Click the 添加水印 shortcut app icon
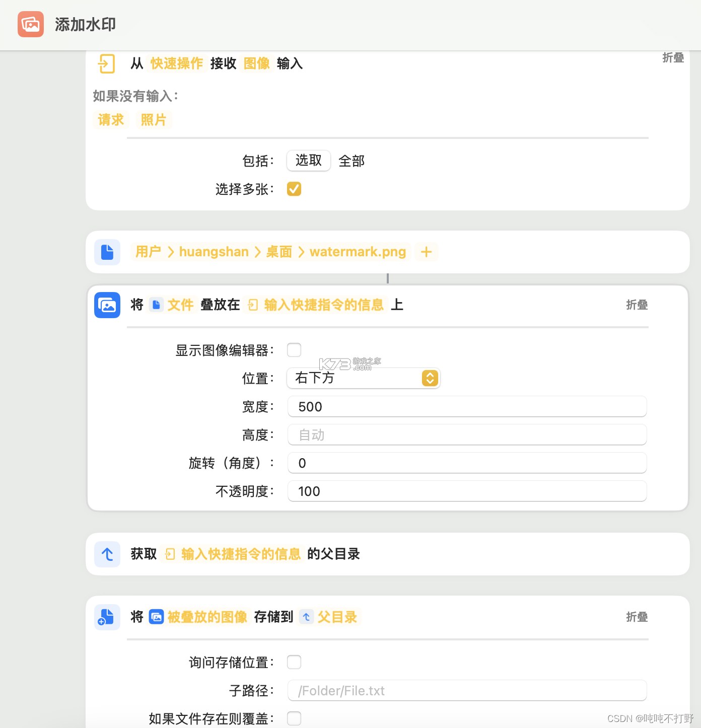701x728 pixels. [x=31, y=24]
